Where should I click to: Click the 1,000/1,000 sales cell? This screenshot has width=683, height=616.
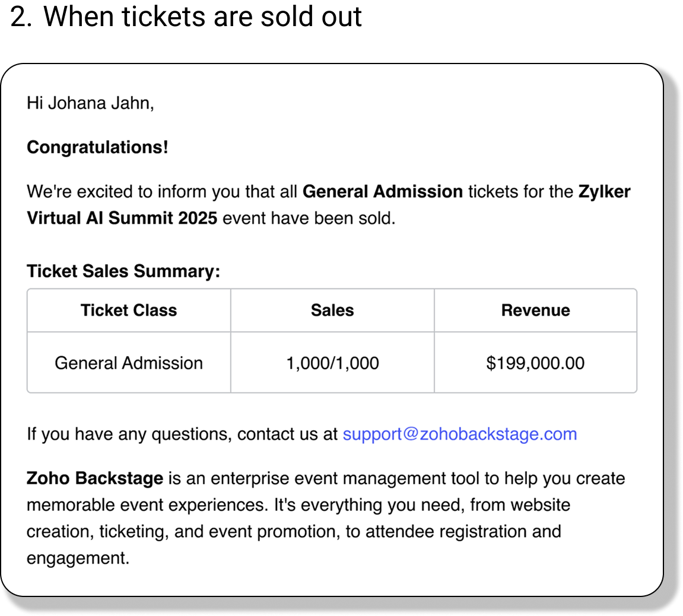coord(332,363)
